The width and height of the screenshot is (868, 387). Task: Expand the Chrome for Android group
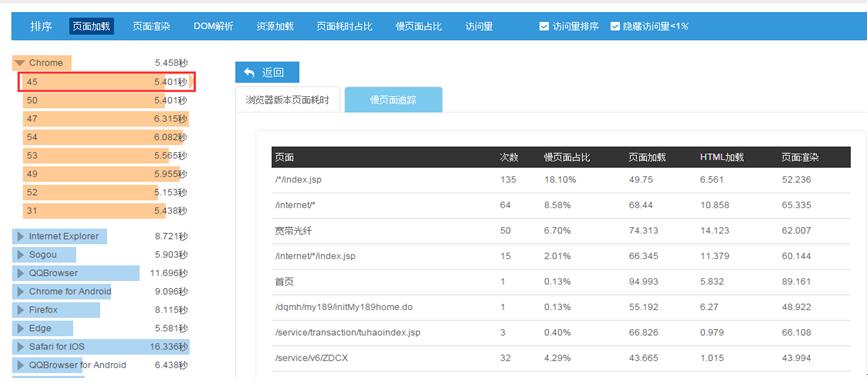tap(20, 291)
